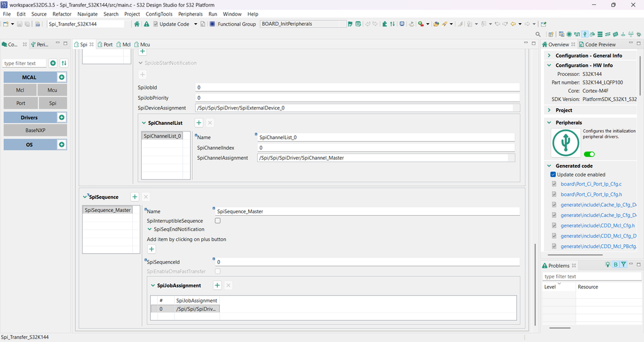The image size is (644, 342).
Task: Toggle checkbox for generate\include\CDD_Mcl_PBcfg
Action: point(554,246)
